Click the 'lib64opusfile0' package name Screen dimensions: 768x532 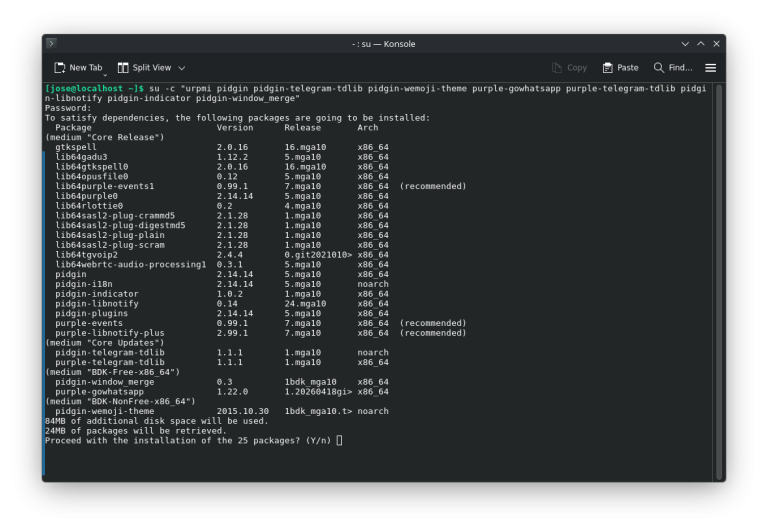92,176
